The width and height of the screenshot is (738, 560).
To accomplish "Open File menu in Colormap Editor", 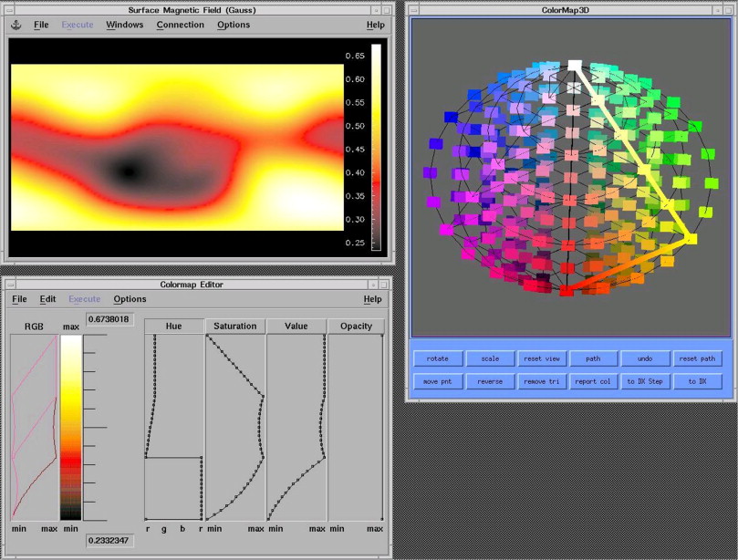I will point(19,299).
